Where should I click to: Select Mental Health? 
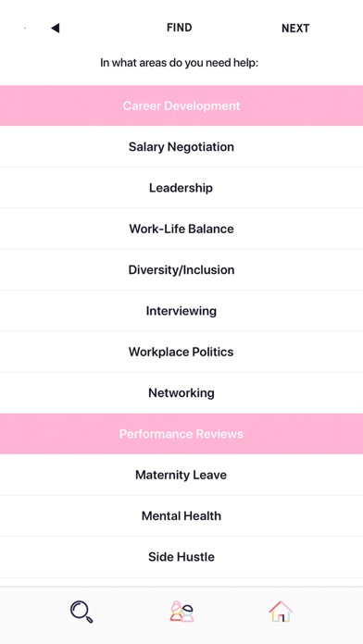click(x=181, y=516)
